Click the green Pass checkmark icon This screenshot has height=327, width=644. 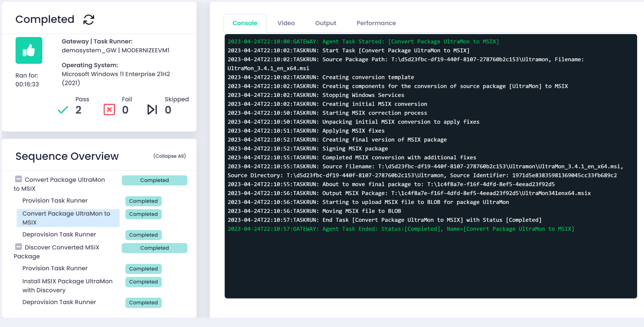(x=63, y=110)
